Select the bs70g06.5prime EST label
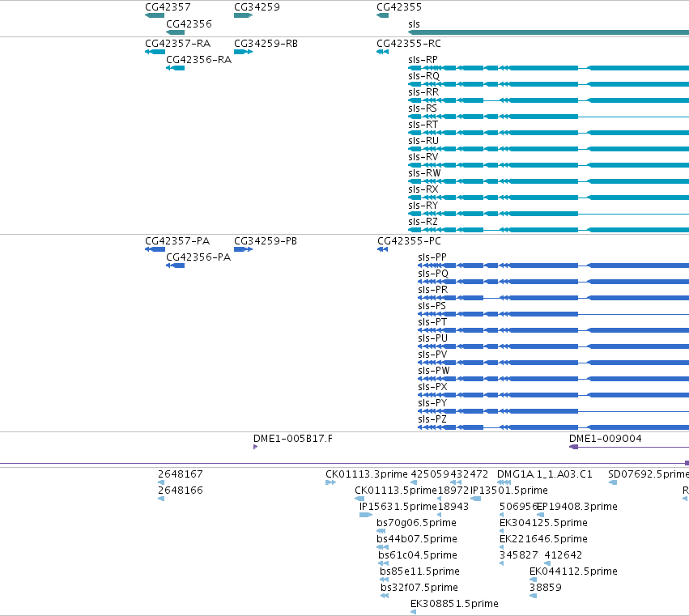 click(416, 523)
